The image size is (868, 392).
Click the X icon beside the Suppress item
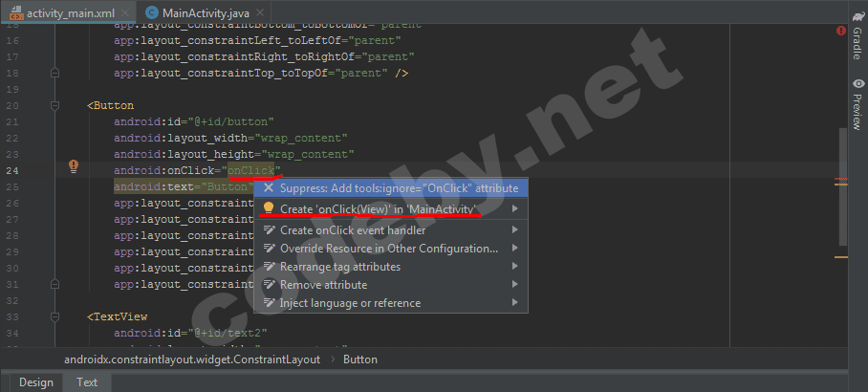pyautogui.click(x=269, y=187)
